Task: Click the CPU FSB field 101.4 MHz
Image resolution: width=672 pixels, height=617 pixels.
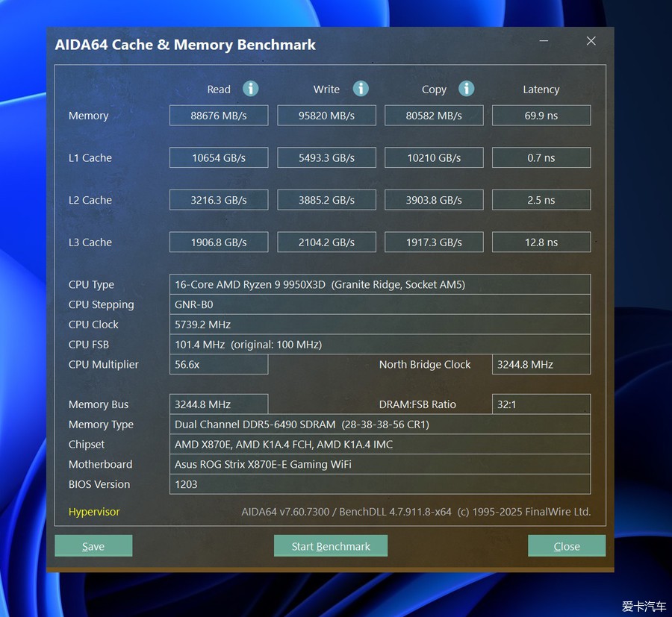Action: (380, 344)
